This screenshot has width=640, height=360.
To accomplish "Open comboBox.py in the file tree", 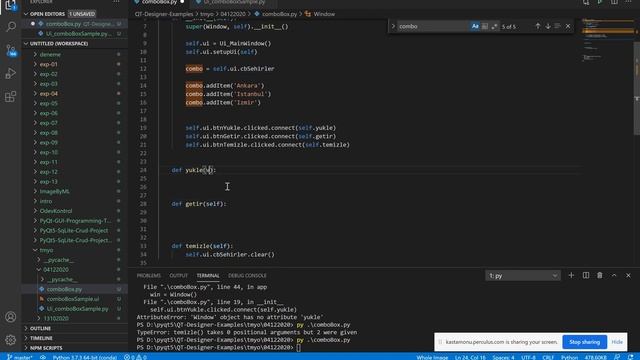I will (x=64, y=289).
